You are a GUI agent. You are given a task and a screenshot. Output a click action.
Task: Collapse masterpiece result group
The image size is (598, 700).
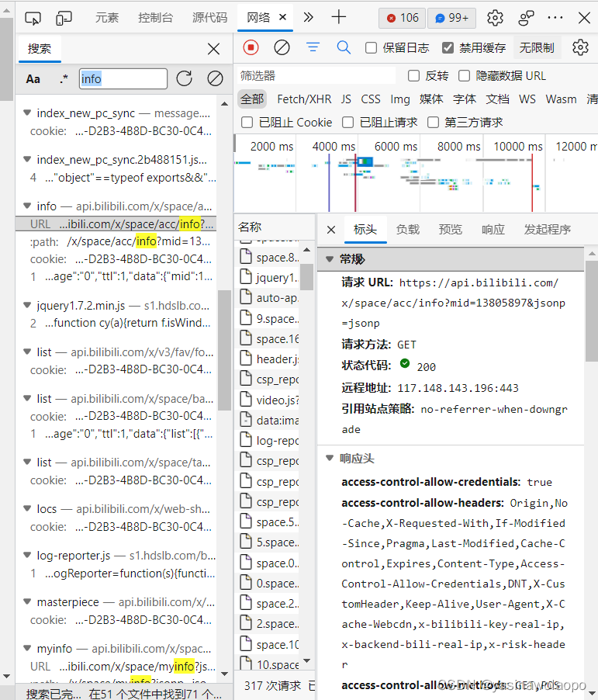coord(27,601)
